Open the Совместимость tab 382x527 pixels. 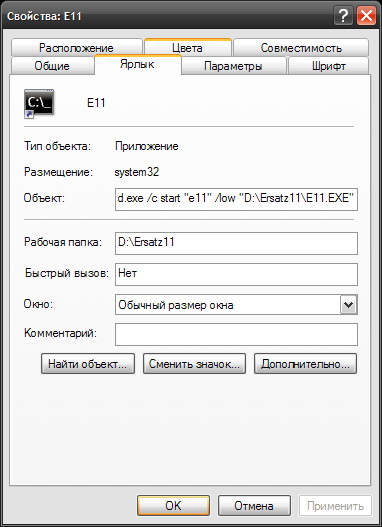[301, 48]
